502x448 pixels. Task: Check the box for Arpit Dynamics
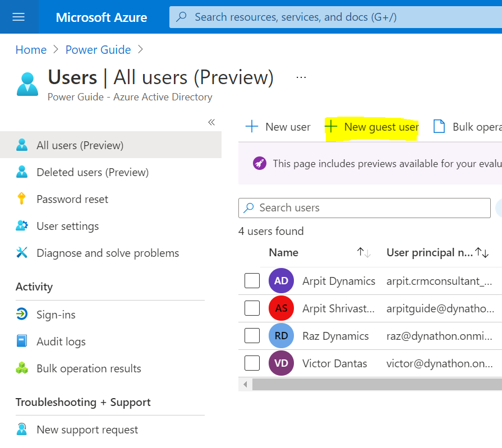252,281
